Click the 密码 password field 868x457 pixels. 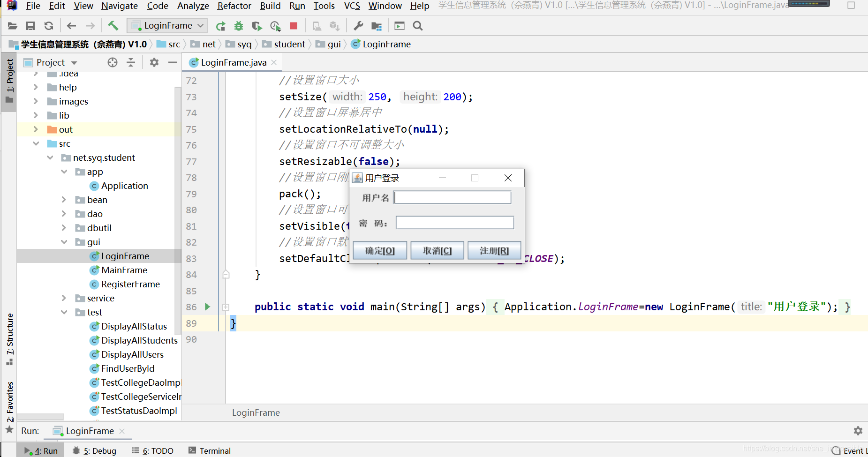(455, 223)
